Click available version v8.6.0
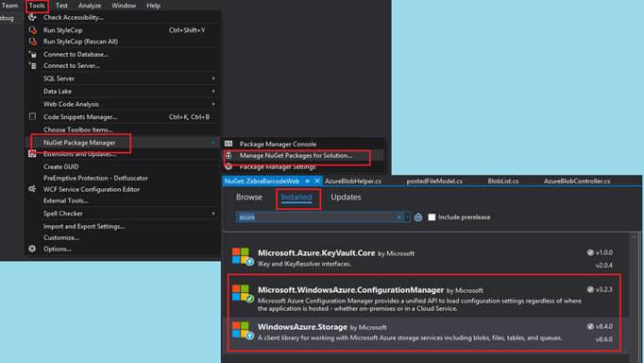Image resolution: width=644 pixels, height=363 pixels. pos(603,339)
